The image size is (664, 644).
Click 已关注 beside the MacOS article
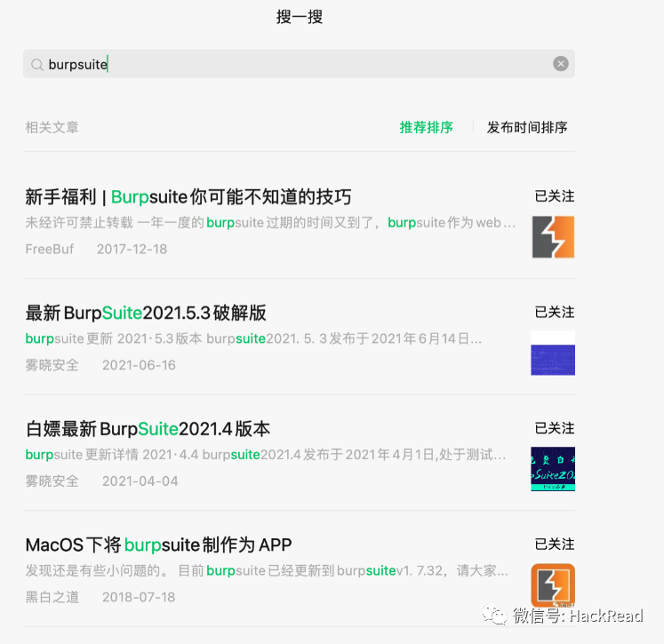(x=555, y=545)
